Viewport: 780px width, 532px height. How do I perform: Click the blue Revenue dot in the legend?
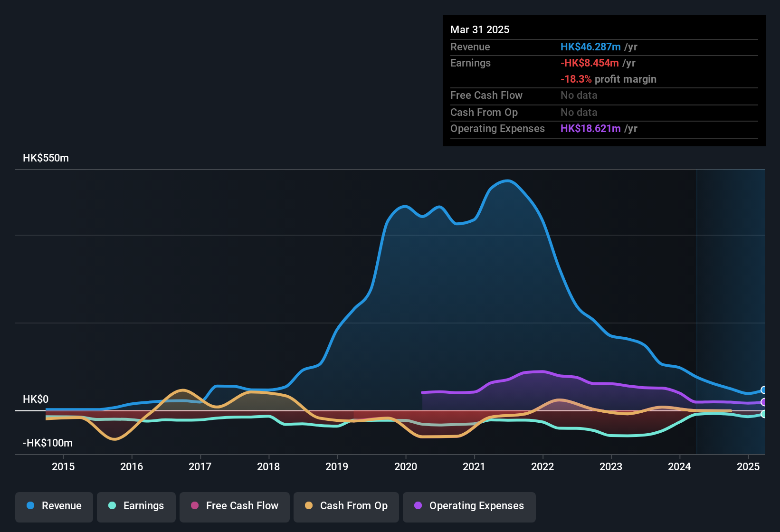click(30, 506)
